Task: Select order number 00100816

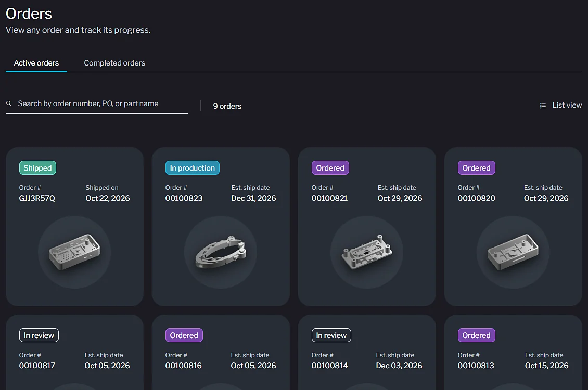Action: [183, 366]
